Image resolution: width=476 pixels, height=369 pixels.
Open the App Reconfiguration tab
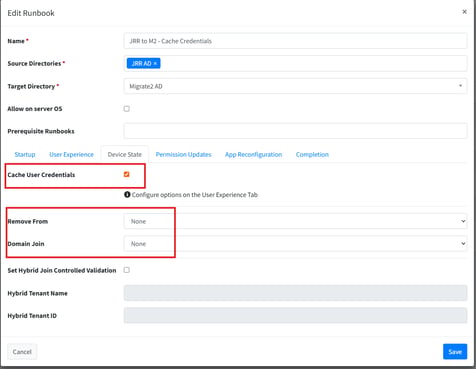click(x=253, y=154)
